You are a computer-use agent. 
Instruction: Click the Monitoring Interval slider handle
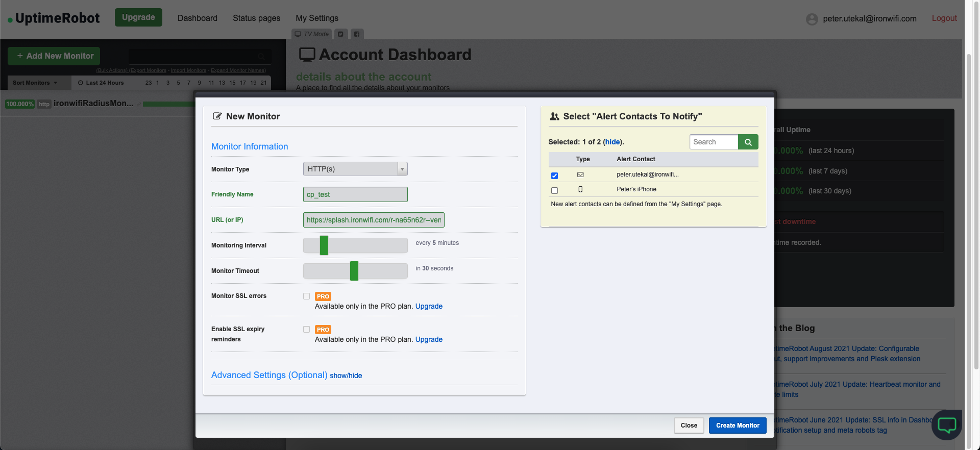point(324,245)
